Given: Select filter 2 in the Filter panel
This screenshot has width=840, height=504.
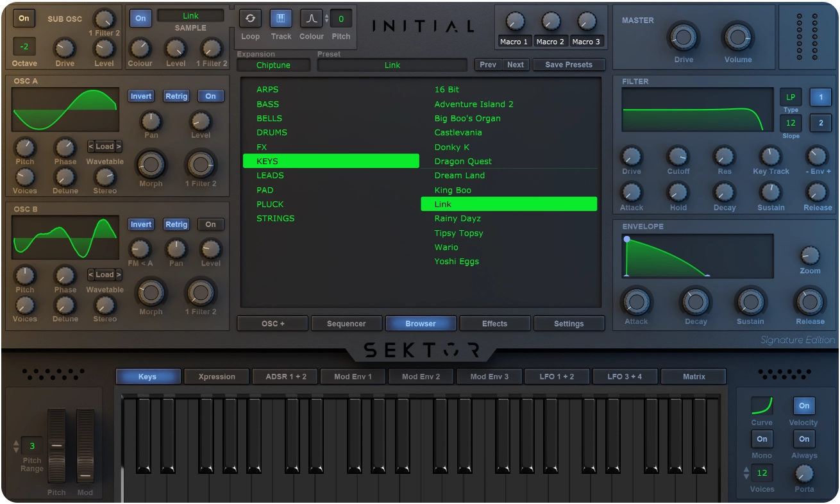Looking at the screenshot, I should click(x=821, y=123).
